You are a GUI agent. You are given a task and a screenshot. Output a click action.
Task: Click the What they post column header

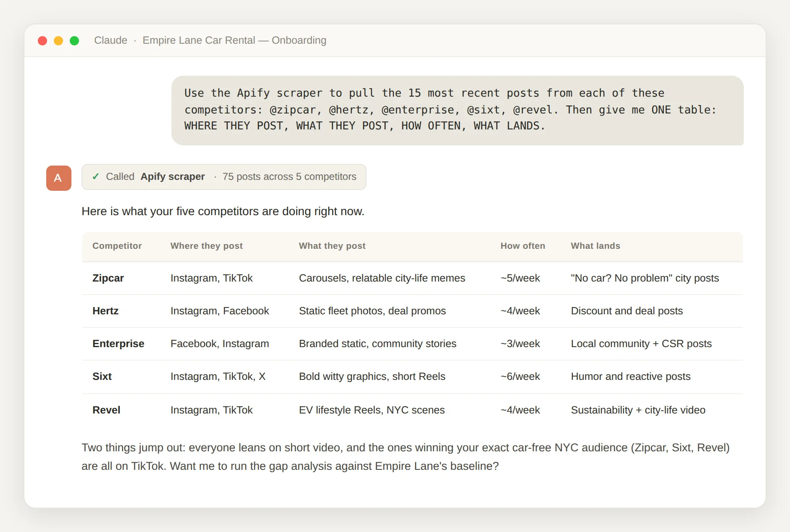coord(332,246)
